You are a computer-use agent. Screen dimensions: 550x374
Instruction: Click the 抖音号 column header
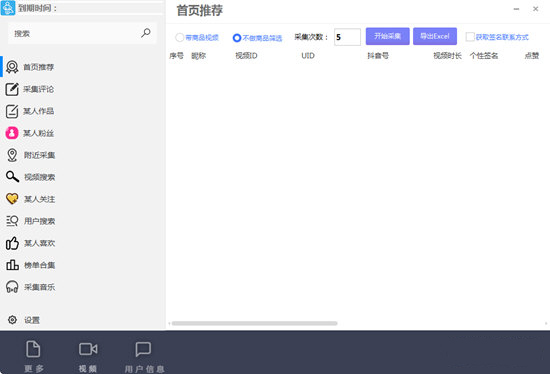click(378, 55)
